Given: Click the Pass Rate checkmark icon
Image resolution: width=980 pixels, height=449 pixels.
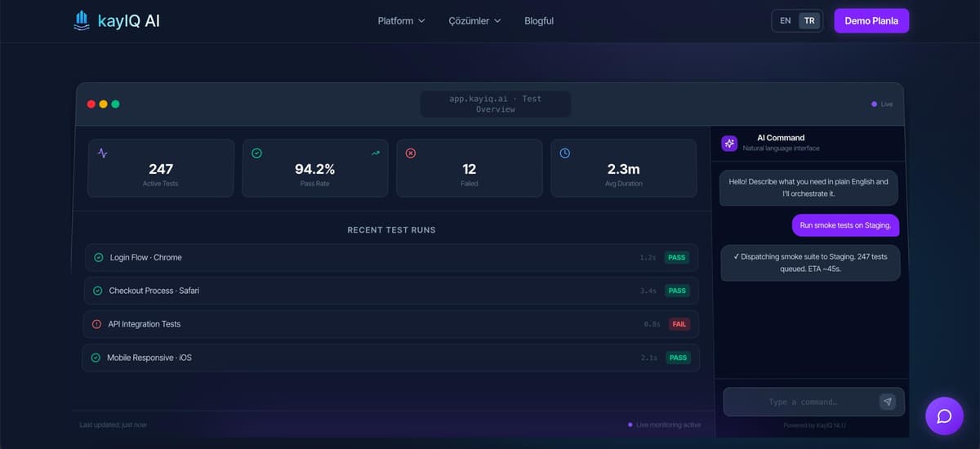Looking at the screenshot, I should pyautogui.click(x=256, y=153).
